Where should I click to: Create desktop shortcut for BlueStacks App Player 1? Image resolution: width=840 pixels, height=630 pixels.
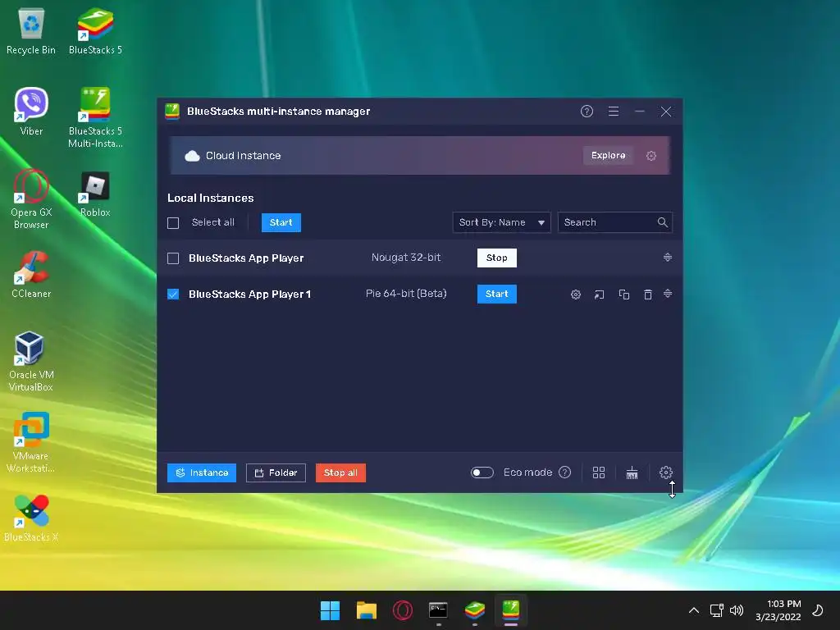599,294
